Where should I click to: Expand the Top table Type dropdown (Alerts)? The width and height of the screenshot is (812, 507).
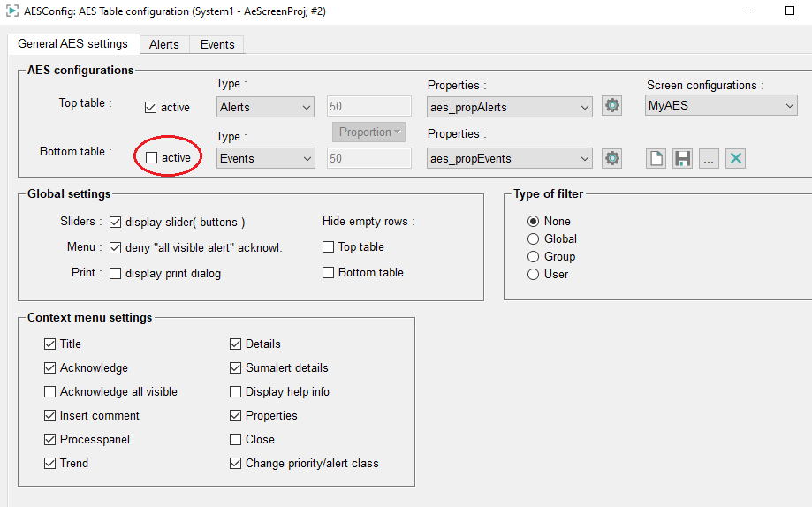(266, 107)
